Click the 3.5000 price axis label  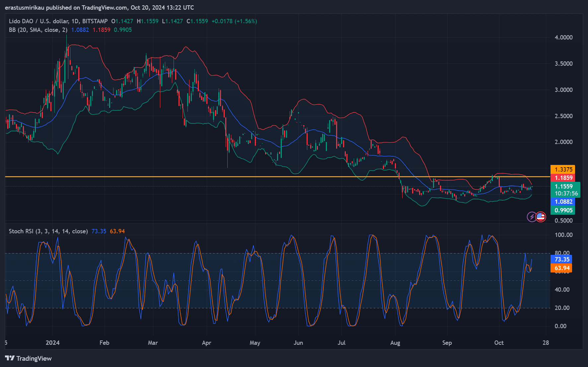tap(564, 64)
